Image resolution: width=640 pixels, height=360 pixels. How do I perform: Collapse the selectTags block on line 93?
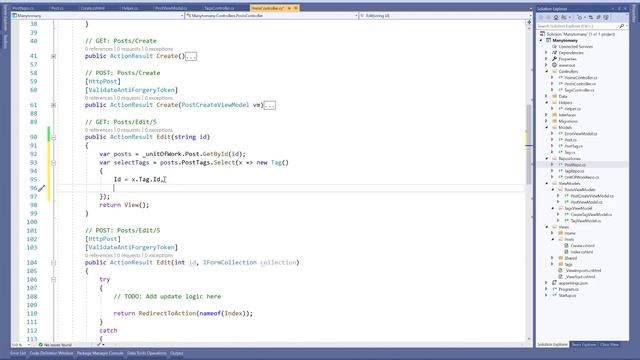tap(53, 163)
